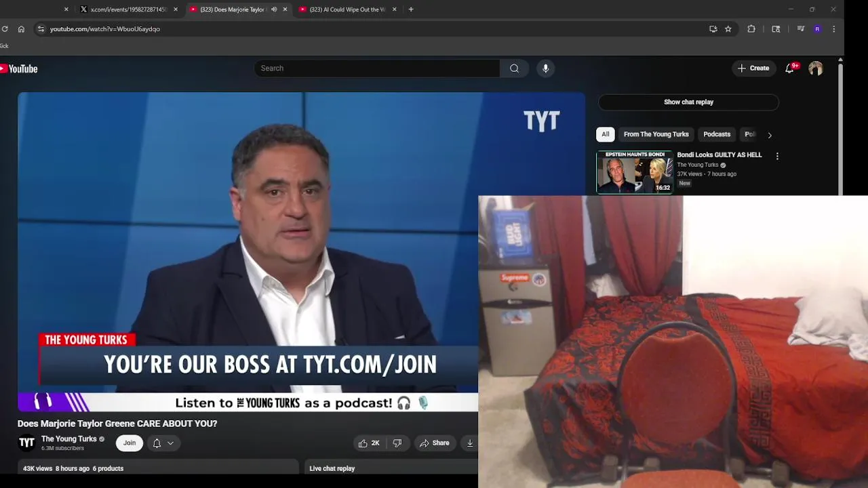Select the Podcasts filter chip
The width and height of the screenshot is (868, 488).
717,134
